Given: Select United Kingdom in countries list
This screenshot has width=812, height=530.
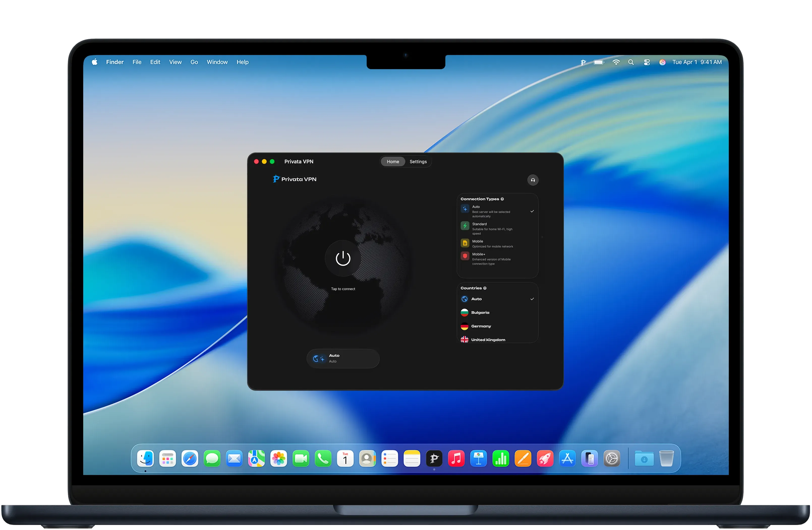Looking at the screenshot, I should click(x=488, y=339).
